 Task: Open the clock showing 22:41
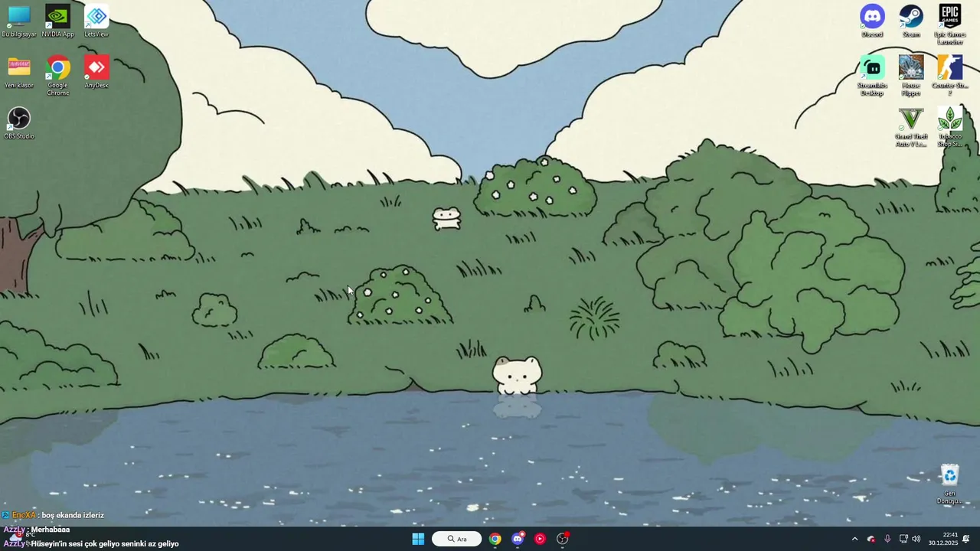point(943,539)
